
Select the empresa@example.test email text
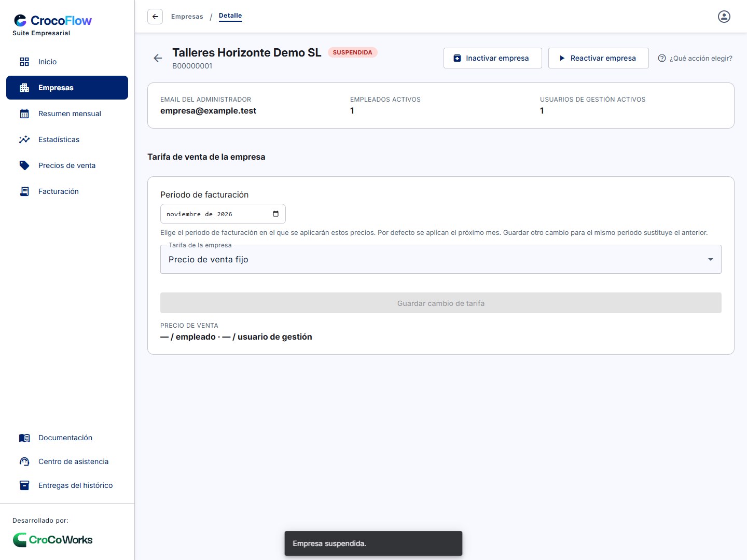click(x=208, y=110)
